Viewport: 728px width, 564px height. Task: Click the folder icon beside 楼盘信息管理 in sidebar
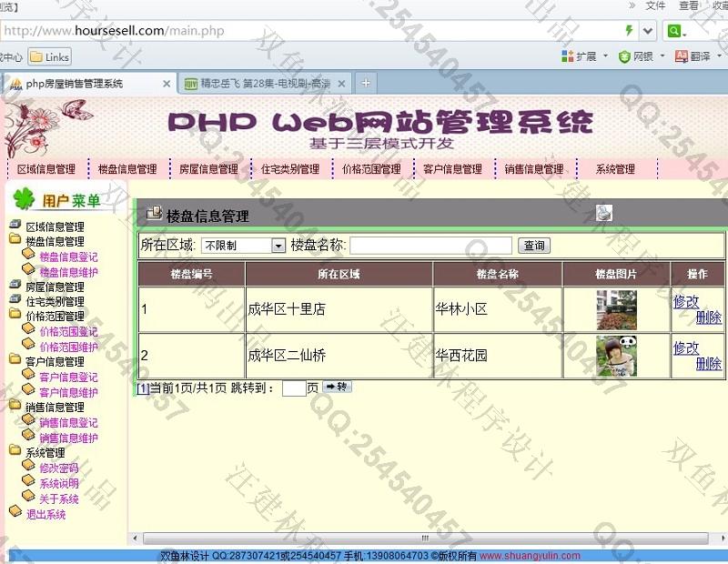coord(15,240)
